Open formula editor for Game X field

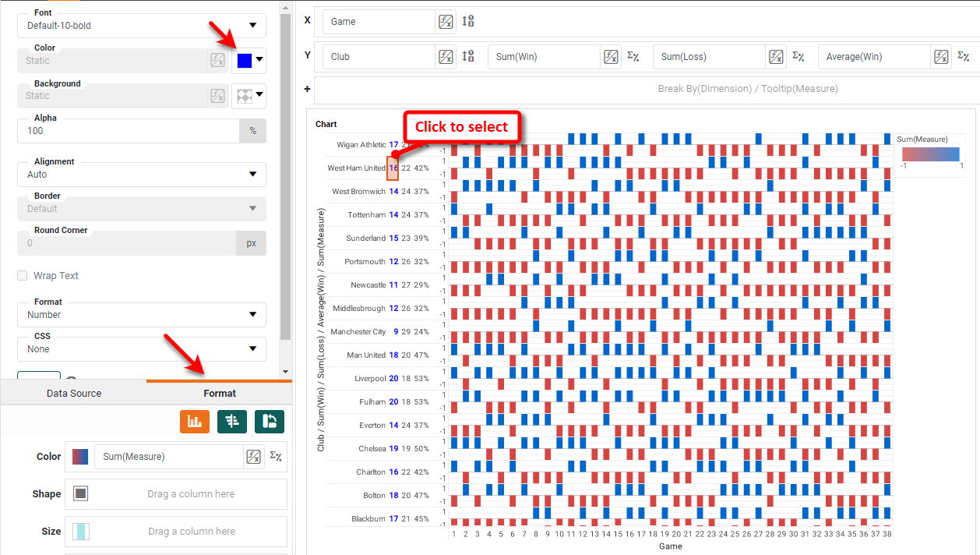pos(446,22)
